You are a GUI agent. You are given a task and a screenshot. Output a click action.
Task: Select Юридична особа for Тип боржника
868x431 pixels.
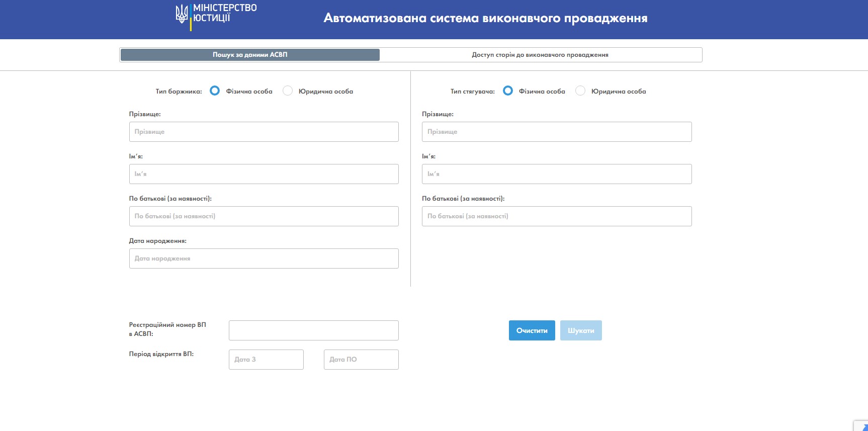[288, 91]
